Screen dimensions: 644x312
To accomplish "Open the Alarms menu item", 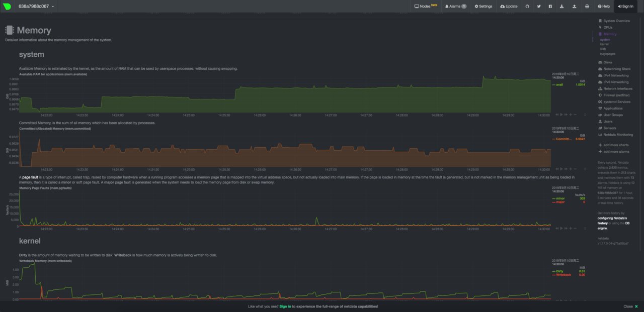I will coord(455,7).
